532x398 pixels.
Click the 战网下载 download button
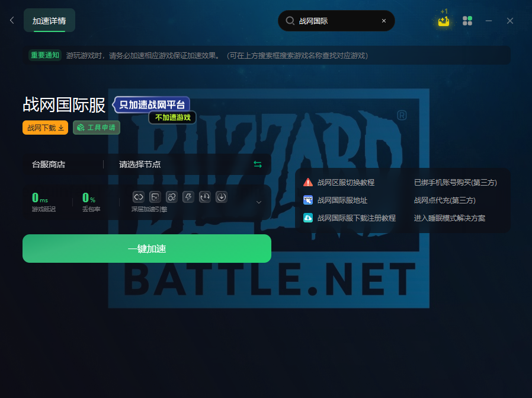pyautogui.click(x=45, y=128)
